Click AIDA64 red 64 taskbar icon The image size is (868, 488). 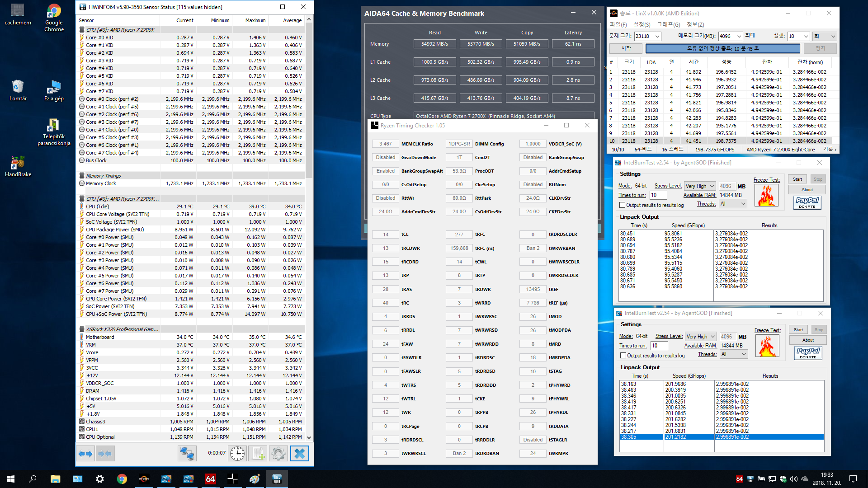[x=210, y=479]
